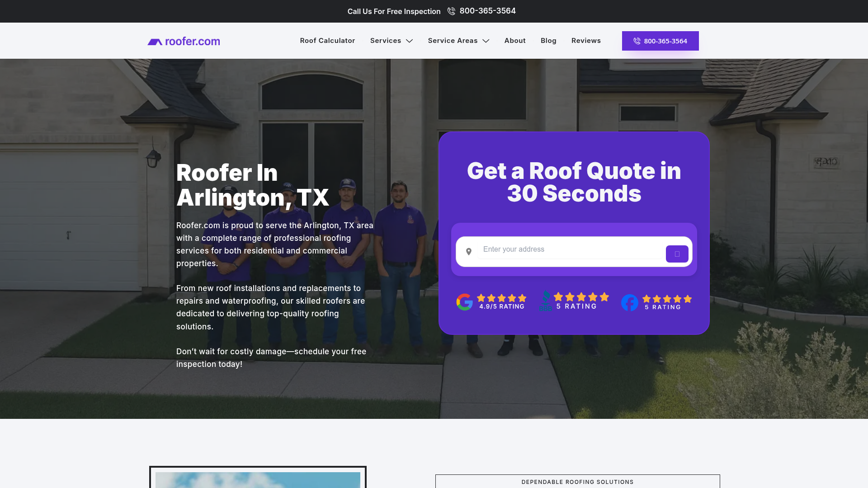
Task: Click the BBB rating logo
Action: [x=546, y=301]
